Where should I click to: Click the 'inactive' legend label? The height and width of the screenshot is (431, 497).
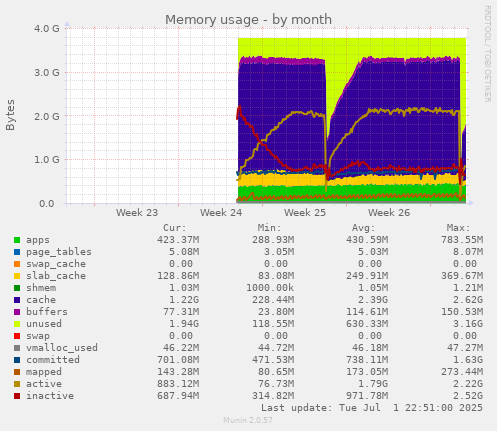[50, 396]
